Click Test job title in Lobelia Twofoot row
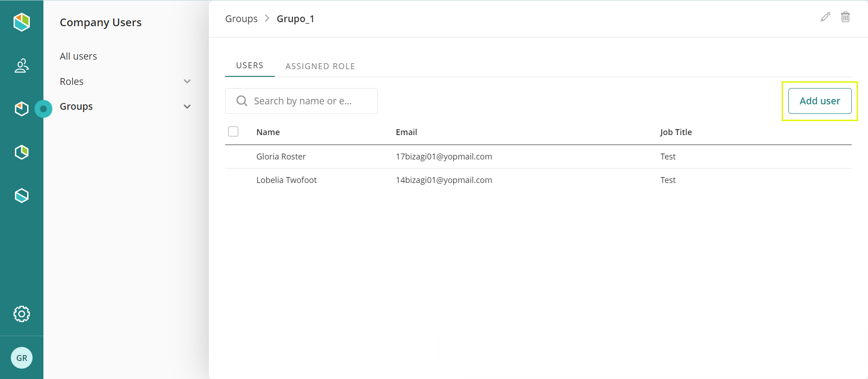 pyautogui.click(x=668, y=180)
